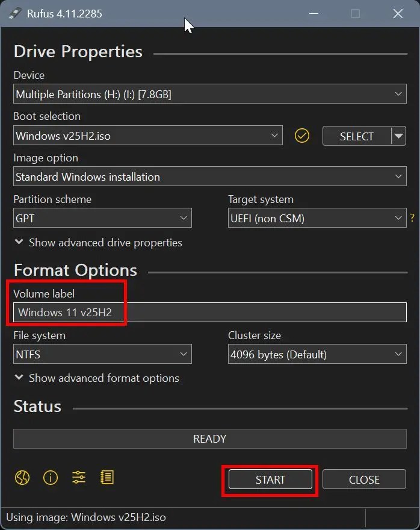The image size is (420, 530).
Task: Open the SELECT button's split arrow
Action: click(399, 136)
